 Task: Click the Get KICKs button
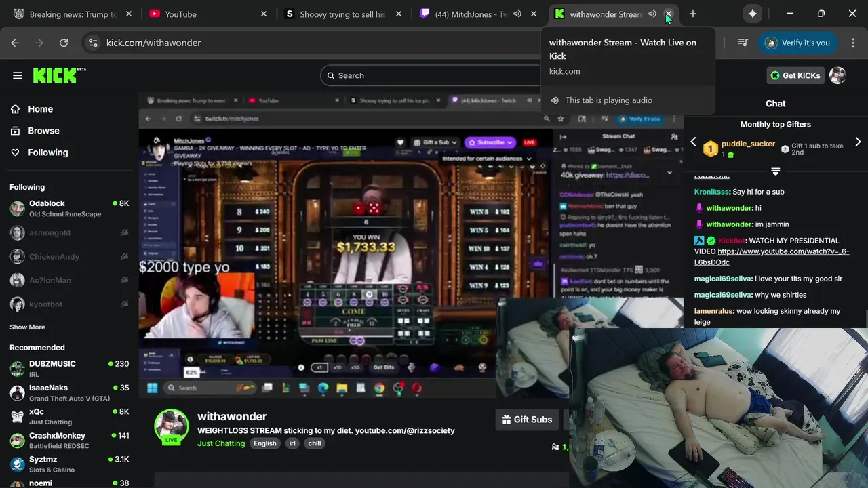pos(795,75)
